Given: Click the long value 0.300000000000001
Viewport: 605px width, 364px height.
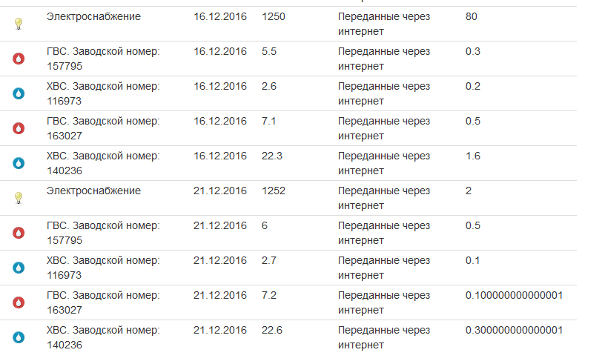Looking at the screenshot, I should pyautogui.click(x=515, y=330).
